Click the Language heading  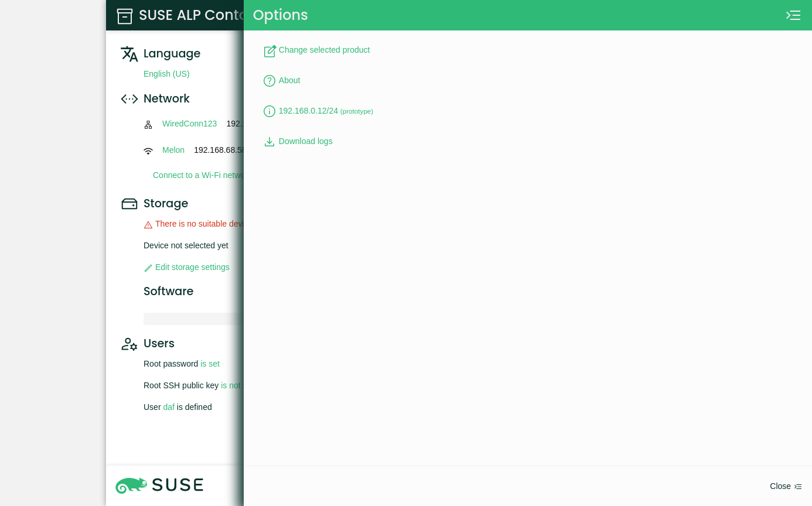coord(172,53)
